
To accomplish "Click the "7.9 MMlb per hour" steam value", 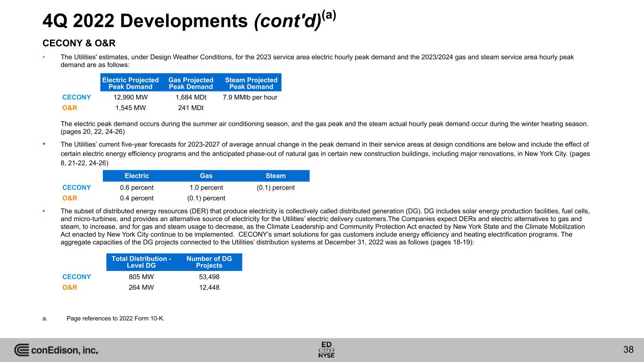I will point(250,98).
